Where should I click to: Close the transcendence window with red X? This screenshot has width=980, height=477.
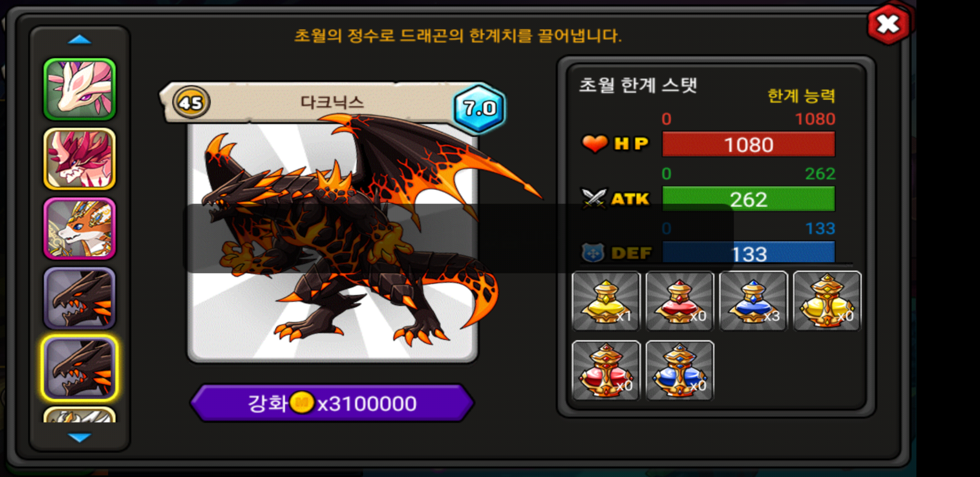click(888, 24)
